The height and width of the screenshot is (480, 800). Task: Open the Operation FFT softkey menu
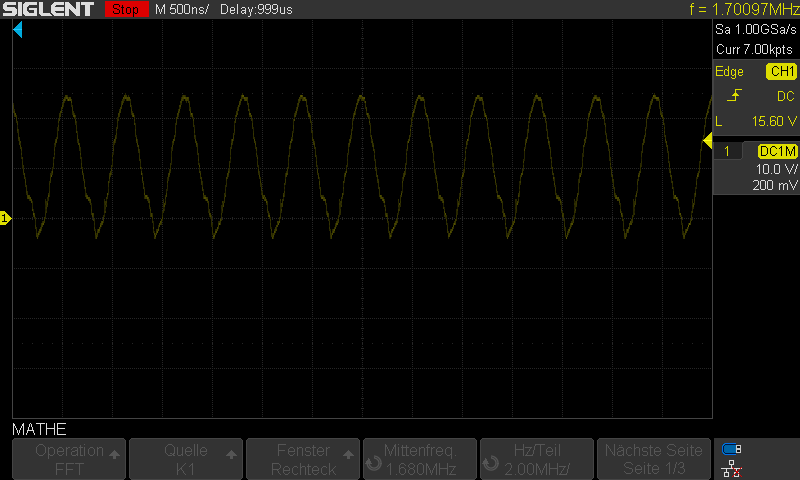click(69, 459)
